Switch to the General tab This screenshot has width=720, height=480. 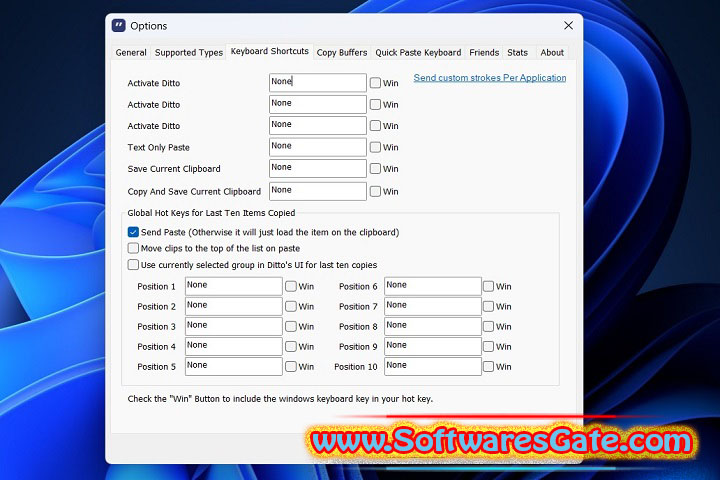point(131,53)
